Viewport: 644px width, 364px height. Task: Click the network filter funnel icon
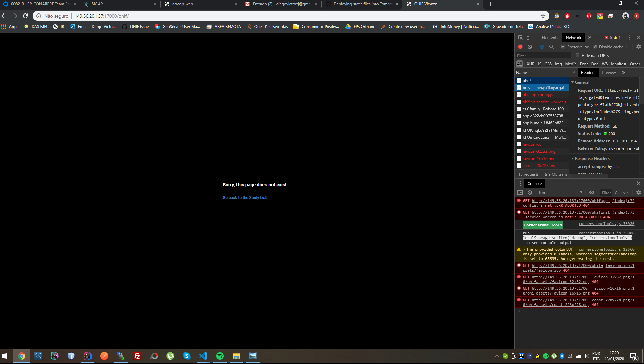click(x=542, y=47)
